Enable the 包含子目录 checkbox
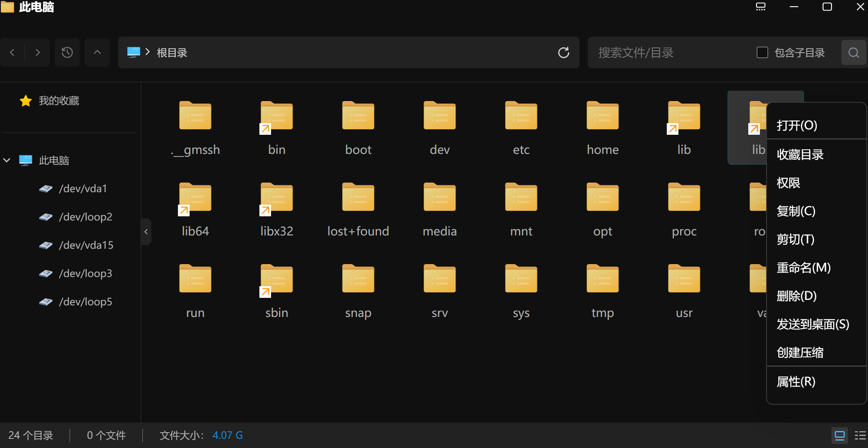868x448 pixels. click(x=762, y=53)
